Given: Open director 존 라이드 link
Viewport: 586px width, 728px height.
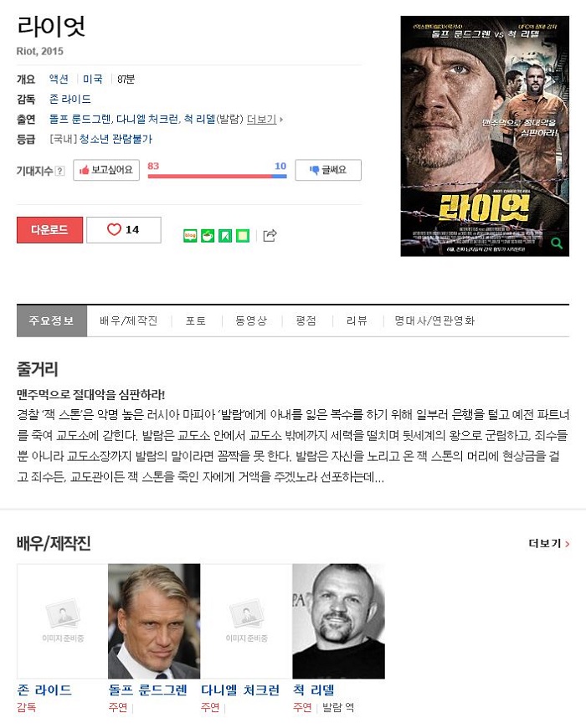Looking at the screenshot, I should tap(70, 99).
